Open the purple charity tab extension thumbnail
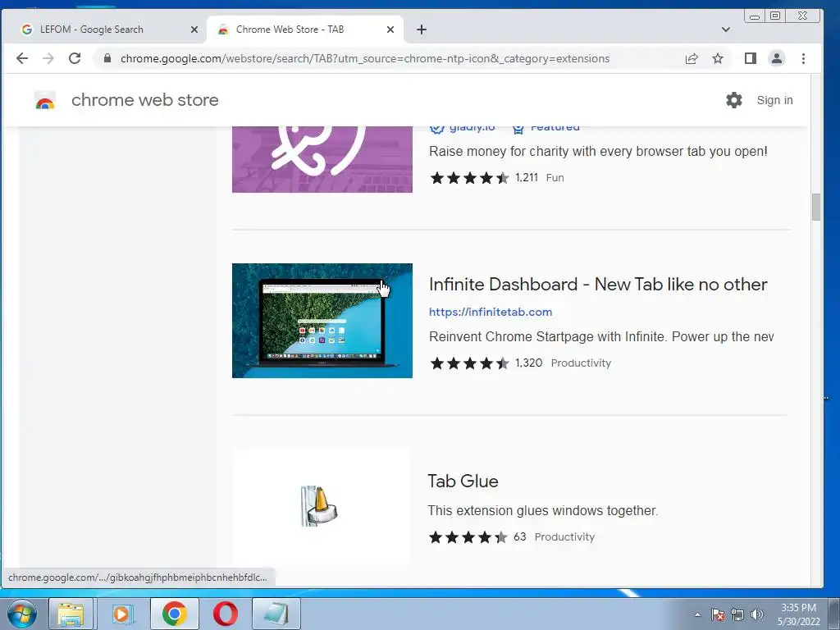The height and width of the screenshot is (630, 840). (x=322, y=159)
